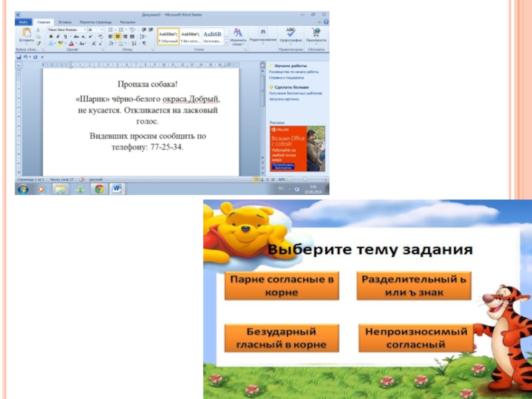Click the Windows Start orb
Screen dimensions: 532x399
23,189
